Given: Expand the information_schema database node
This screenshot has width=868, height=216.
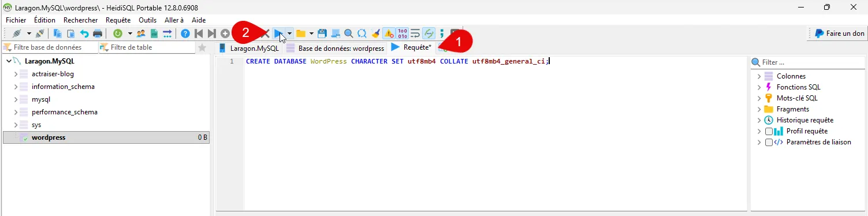Looking at the screenshot, I should pos(16,87).
